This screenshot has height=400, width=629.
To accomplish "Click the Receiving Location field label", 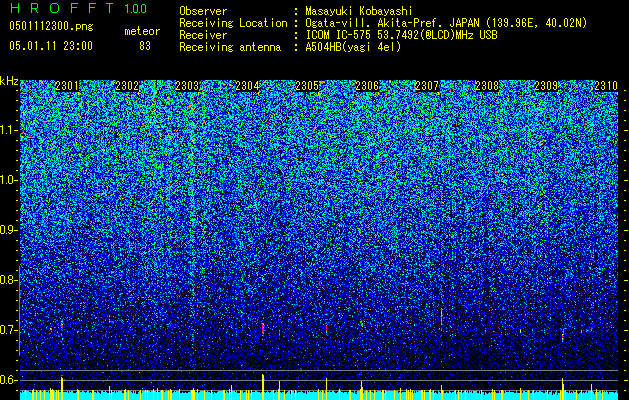I will [x=233, y=23].
